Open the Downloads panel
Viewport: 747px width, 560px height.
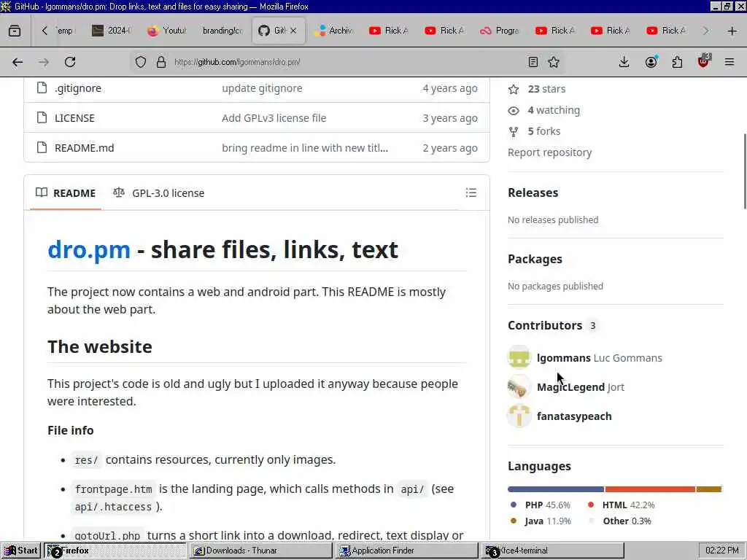pyautogui.click(x=624, y=62)
